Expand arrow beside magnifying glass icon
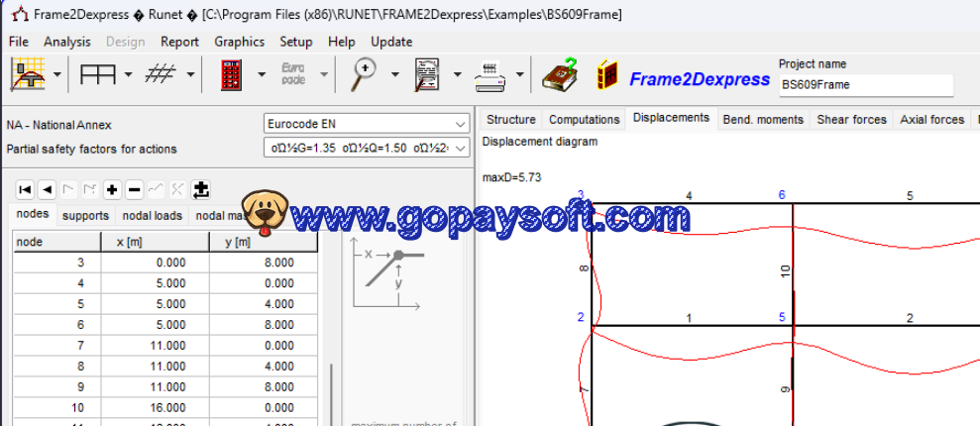This screenshot has height=426, width=980. (395, 74)
